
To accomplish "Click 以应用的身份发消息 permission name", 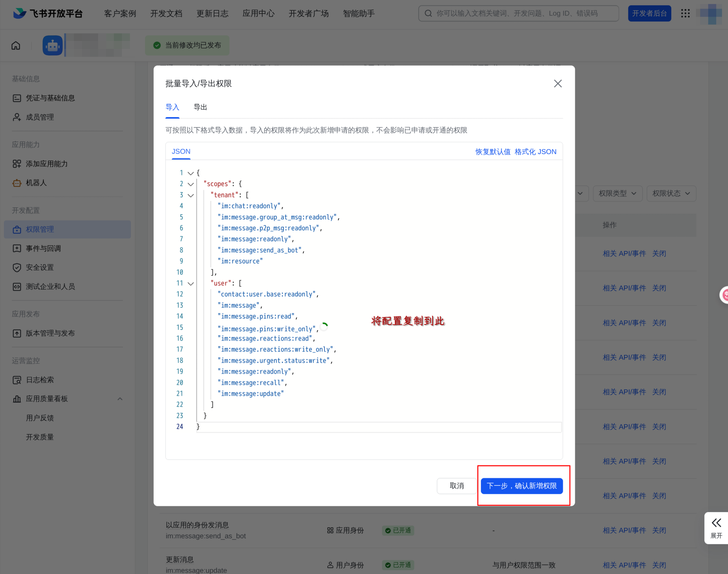I will (x=197, y=525).
